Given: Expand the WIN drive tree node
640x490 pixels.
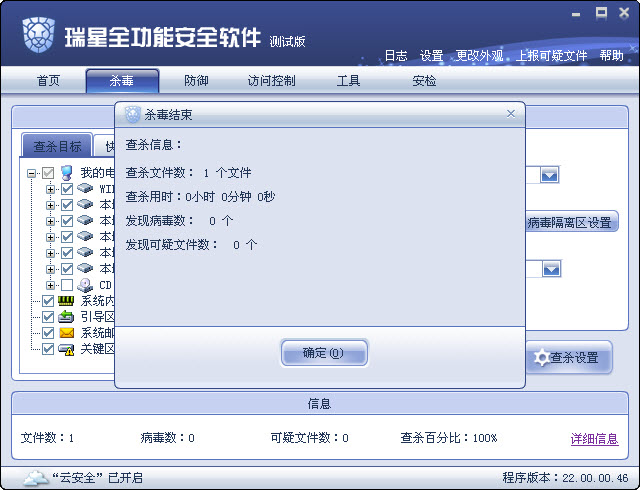Looking at the screenshot, I should 50,189.
